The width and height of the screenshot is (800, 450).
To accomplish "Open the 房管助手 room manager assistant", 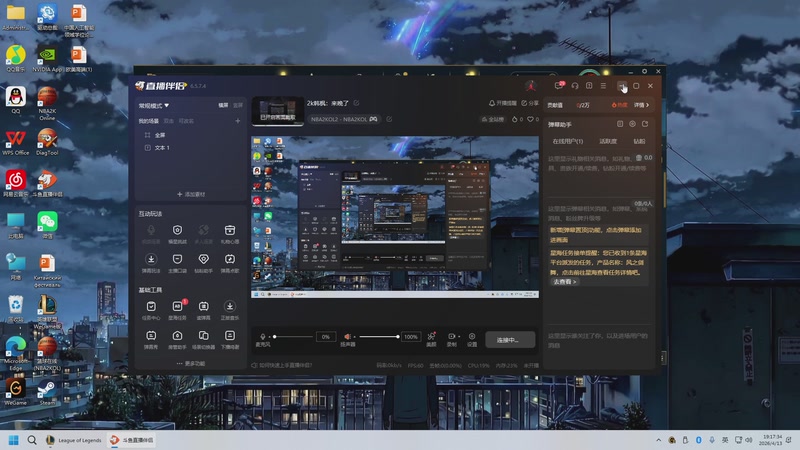I will pyautogui.click(x=177, y=339).
